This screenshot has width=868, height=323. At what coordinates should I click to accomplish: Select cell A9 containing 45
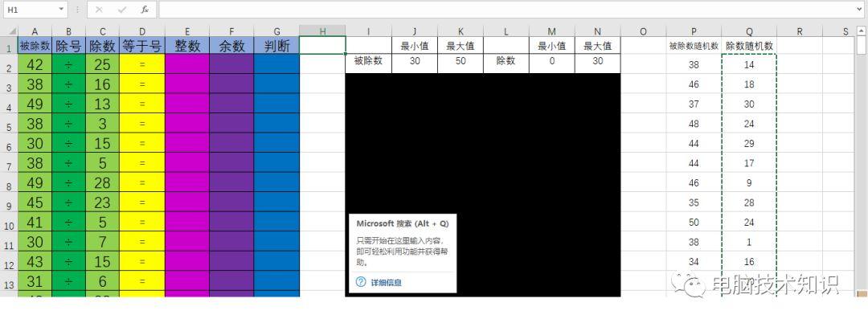click(35, 202)
